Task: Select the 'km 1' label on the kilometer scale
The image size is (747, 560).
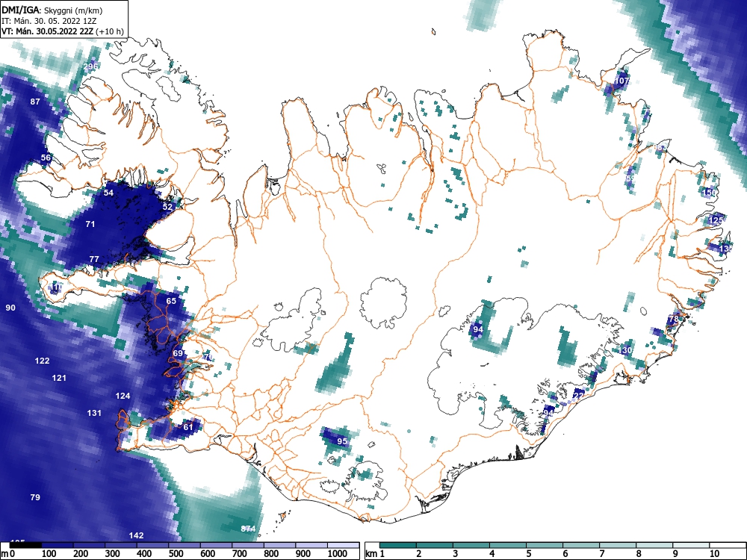Action: tap(376, 554)
